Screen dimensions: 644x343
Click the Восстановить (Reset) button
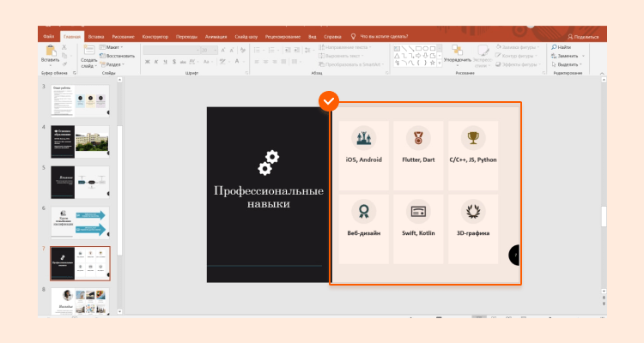119,56
